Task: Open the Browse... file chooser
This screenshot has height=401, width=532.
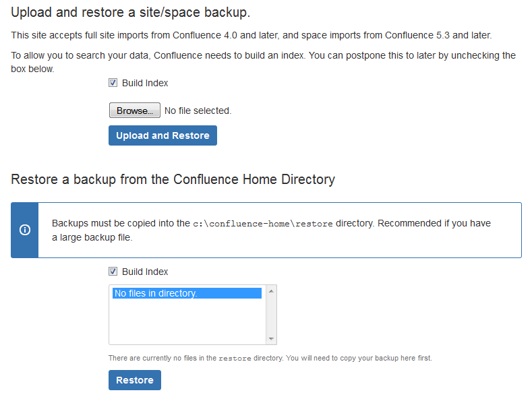Action: click(x=135, y=111)
